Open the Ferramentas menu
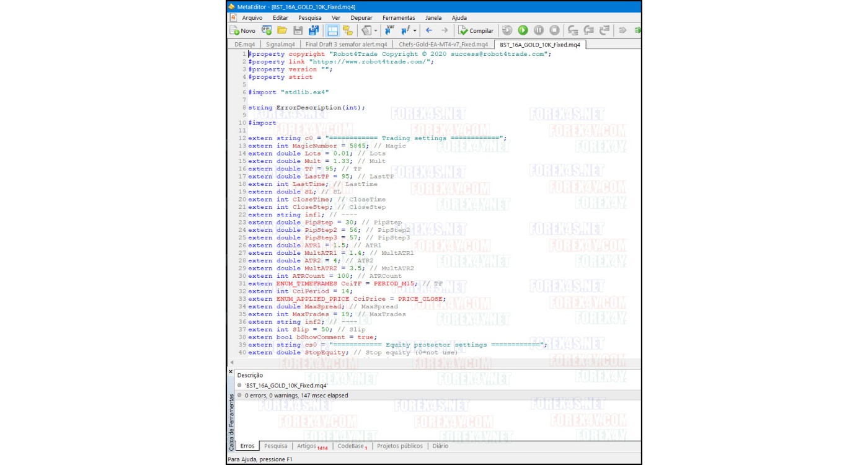 tap(399, 18)
